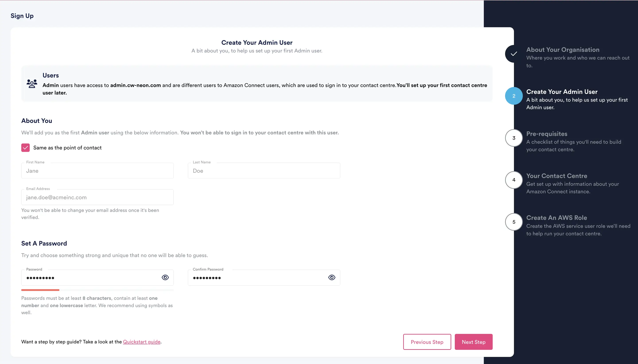Open Your Contact Centre step title

click(x=556, y=176)
